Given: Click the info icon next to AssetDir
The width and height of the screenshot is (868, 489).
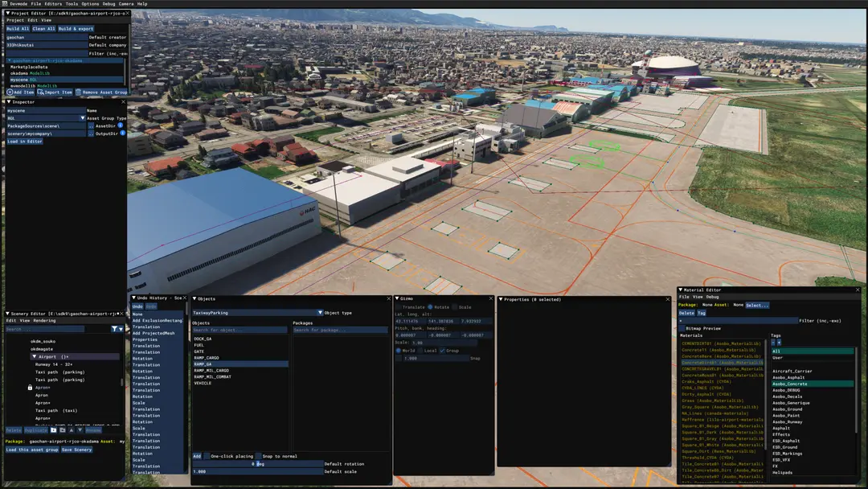Looking at the screenshot, I should click(121, 125).
